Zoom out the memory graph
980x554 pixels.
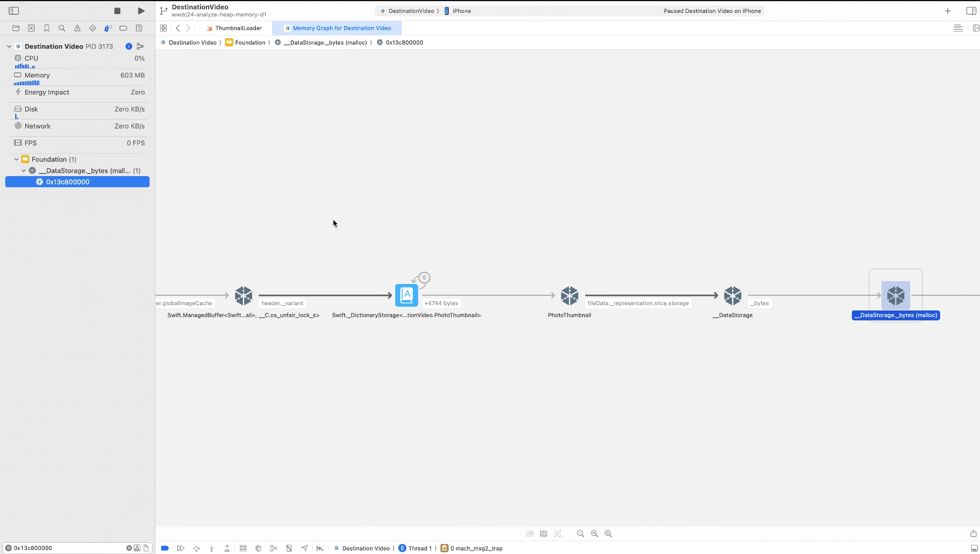point(581,533)
